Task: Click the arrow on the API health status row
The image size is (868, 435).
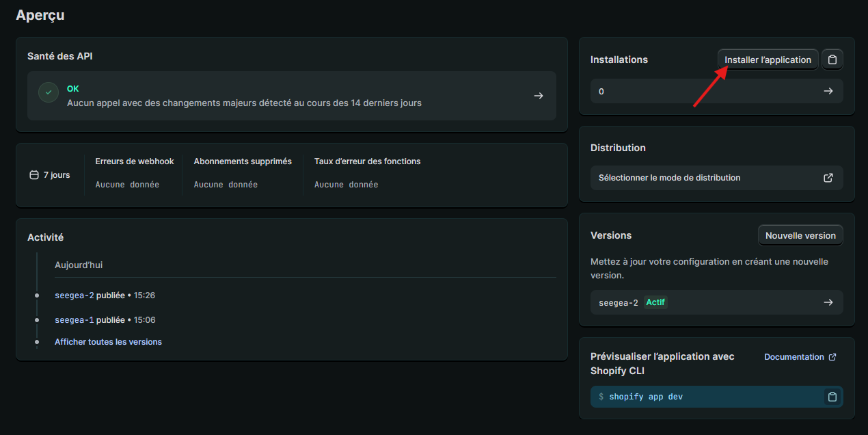Action: pyautogui.click(x=538, y=96)
